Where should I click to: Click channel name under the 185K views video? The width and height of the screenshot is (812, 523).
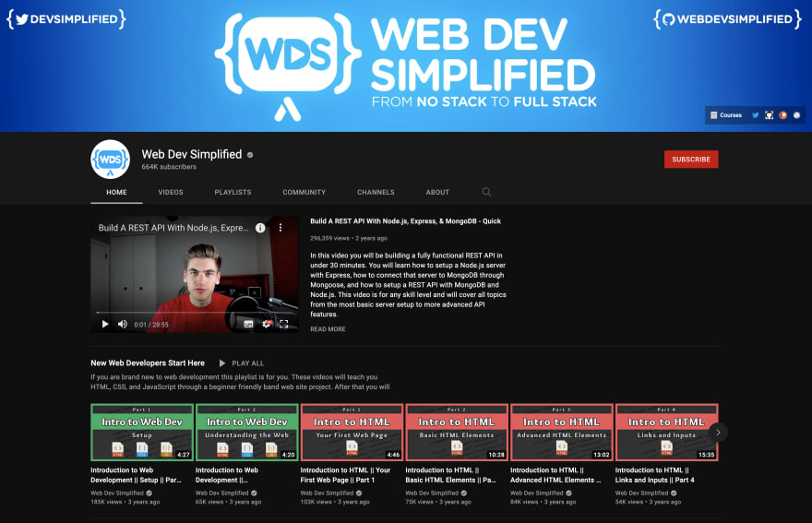(x=117, y=493)
